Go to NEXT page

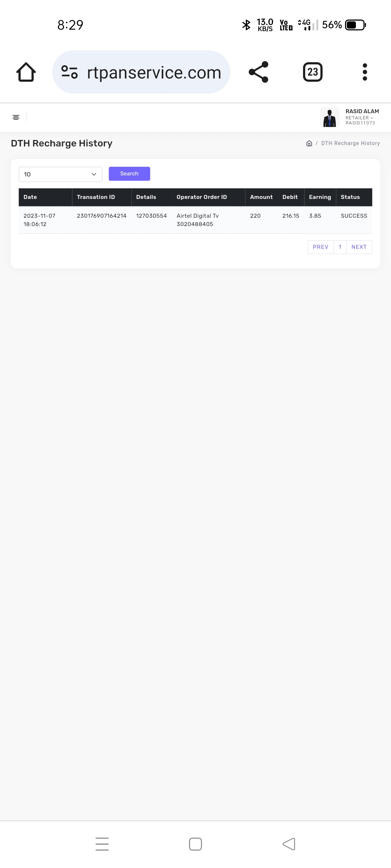click(x=359, y=247)
